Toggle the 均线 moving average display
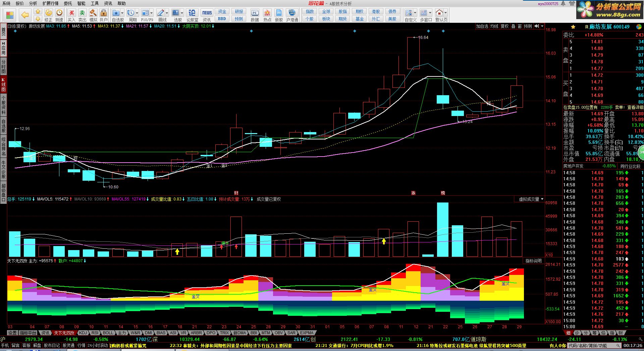This screenshot has width=644, height=351. [494, 26]
